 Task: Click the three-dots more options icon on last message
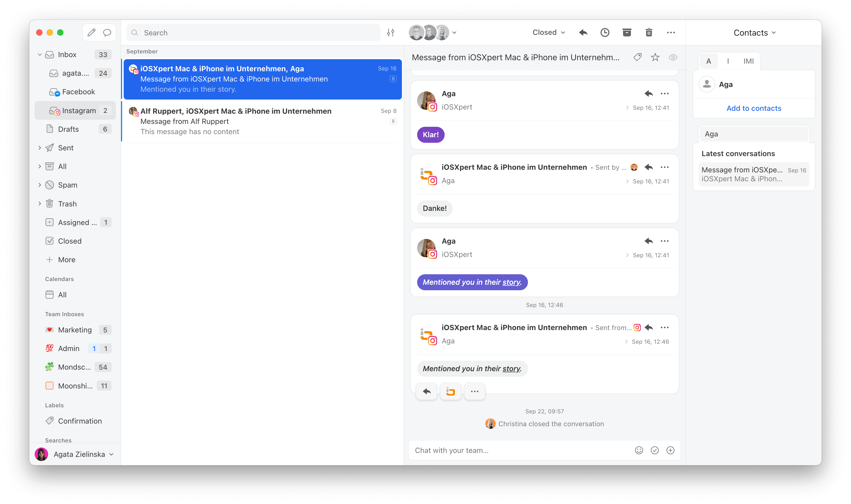[x=474, y=391]
